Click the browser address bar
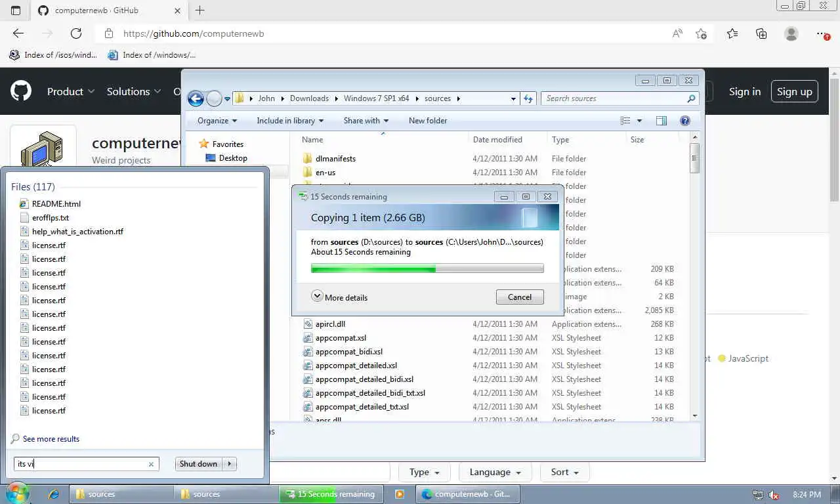This screenshot has width=840, height=504. 394,33
